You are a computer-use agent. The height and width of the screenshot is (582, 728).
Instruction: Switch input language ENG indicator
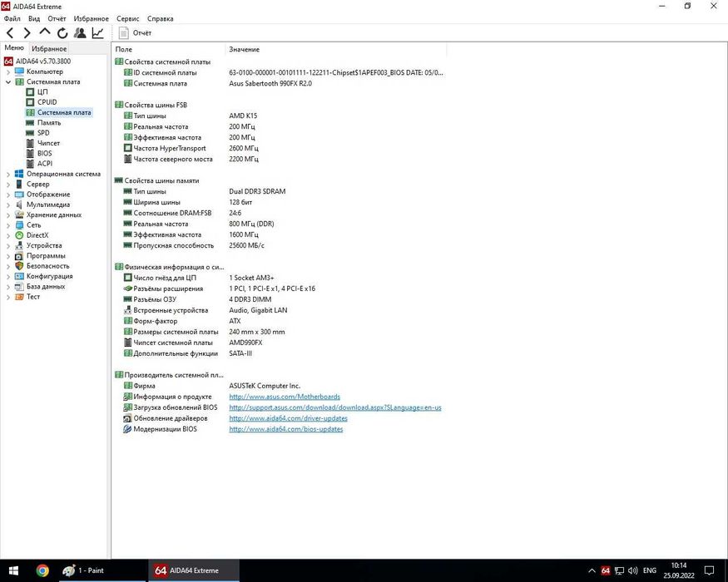tap(650, 570)
